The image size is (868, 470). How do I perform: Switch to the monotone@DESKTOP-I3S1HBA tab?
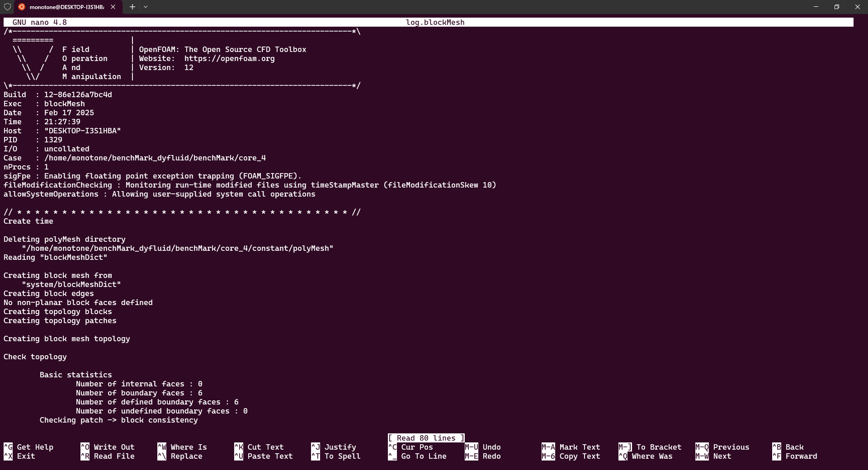click(66, 7)
